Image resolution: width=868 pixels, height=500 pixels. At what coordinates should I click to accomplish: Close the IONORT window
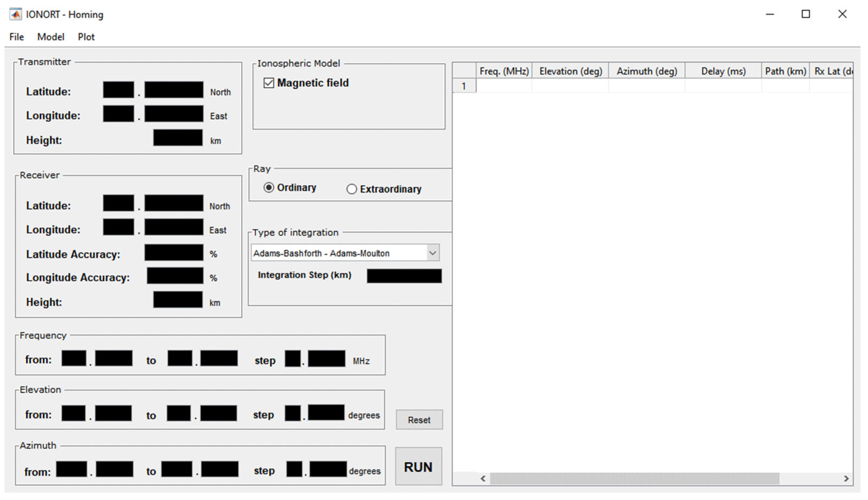(x=843, y=14)
